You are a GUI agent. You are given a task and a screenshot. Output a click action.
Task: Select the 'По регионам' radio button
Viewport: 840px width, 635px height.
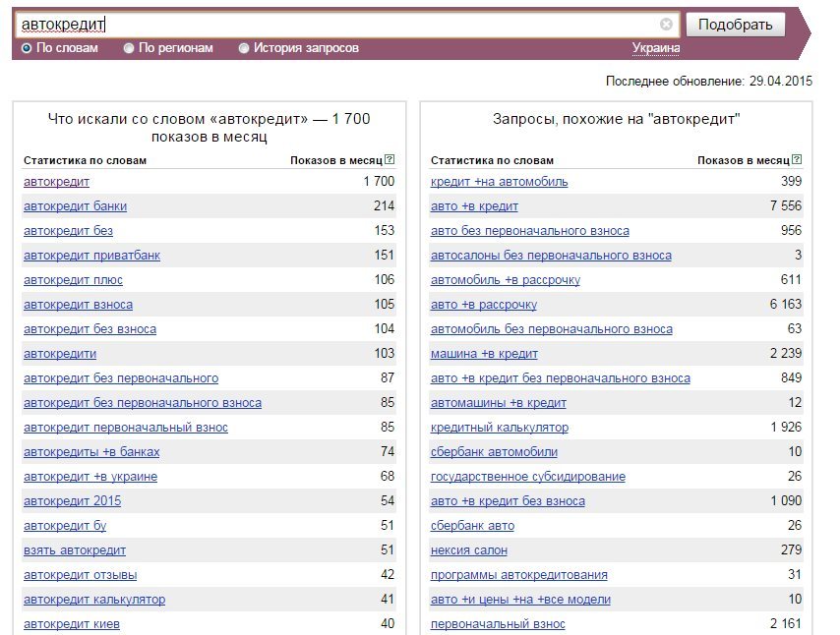(129, 48)
